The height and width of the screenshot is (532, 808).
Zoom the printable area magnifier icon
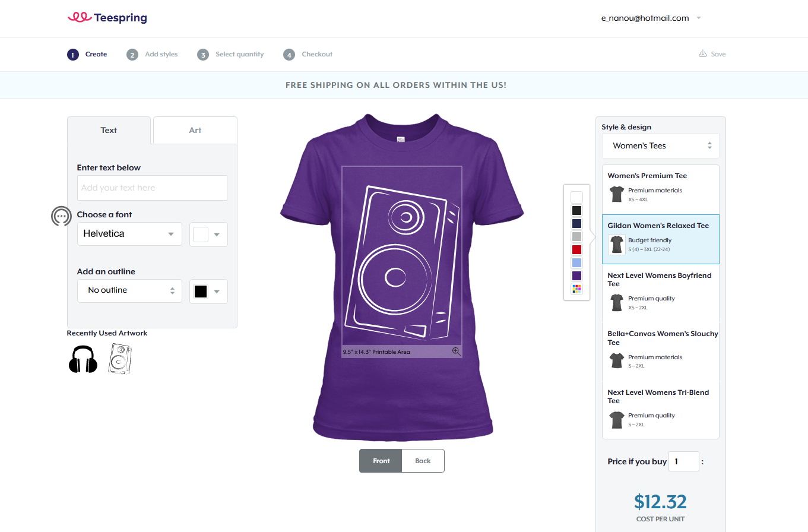pyautogui.click(x=456, y=351)
